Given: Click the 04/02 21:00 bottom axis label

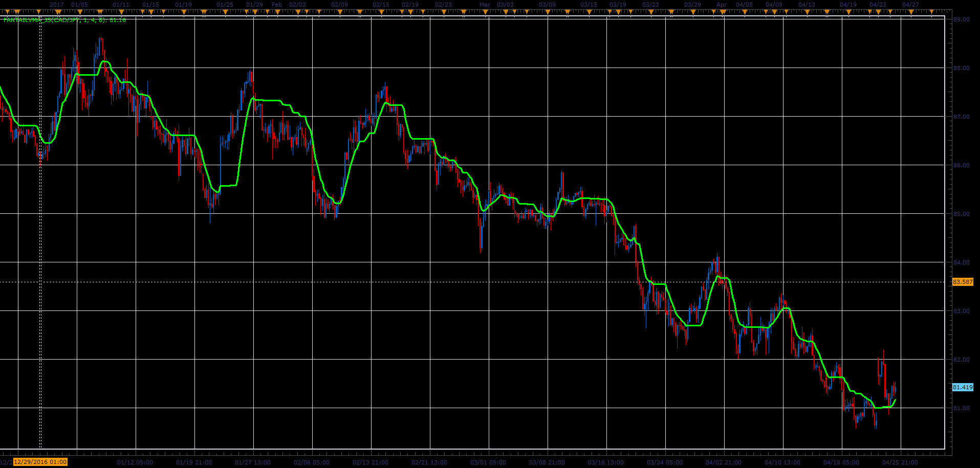Looking at the screenshot, I should (724, 462).
